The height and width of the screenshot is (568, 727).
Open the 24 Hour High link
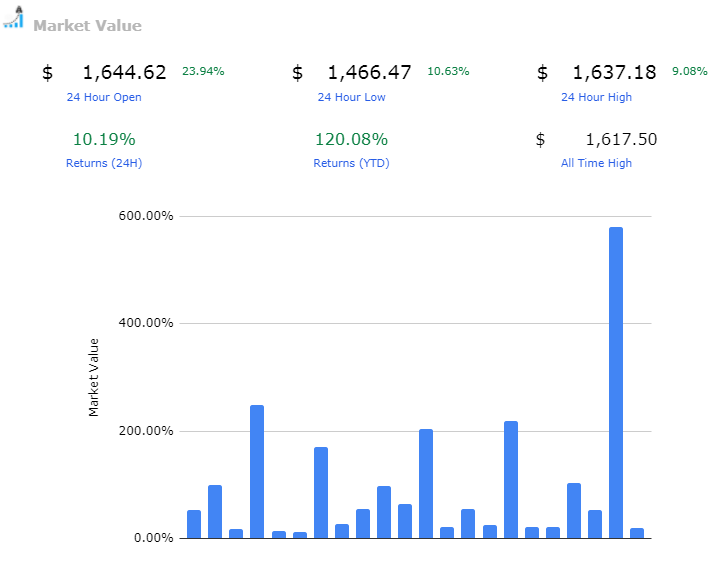[x=596, y=97]
